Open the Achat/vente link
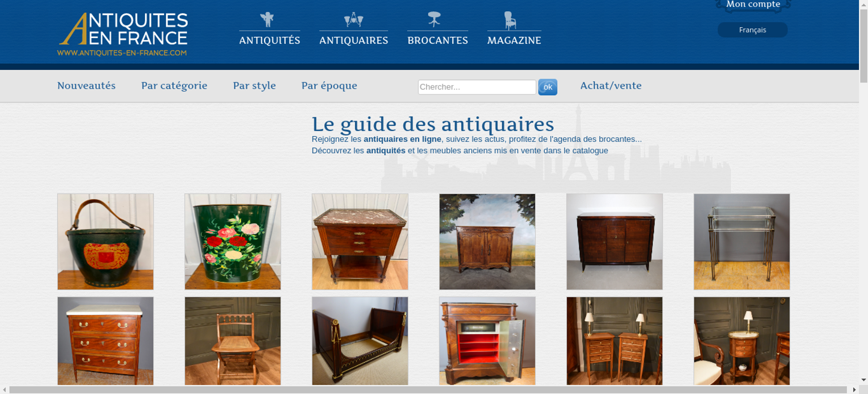The width and height of the screenshot is (868, 394). pyautogui.click(x=611, y=85)
